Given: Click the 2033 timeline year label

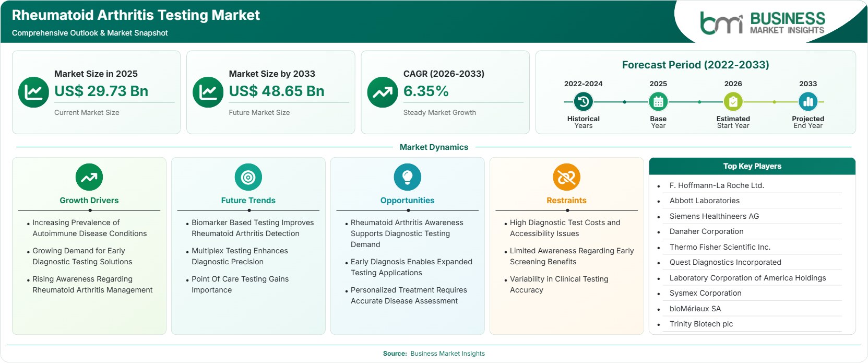Looking at the screenshot, I should (808, 84).
